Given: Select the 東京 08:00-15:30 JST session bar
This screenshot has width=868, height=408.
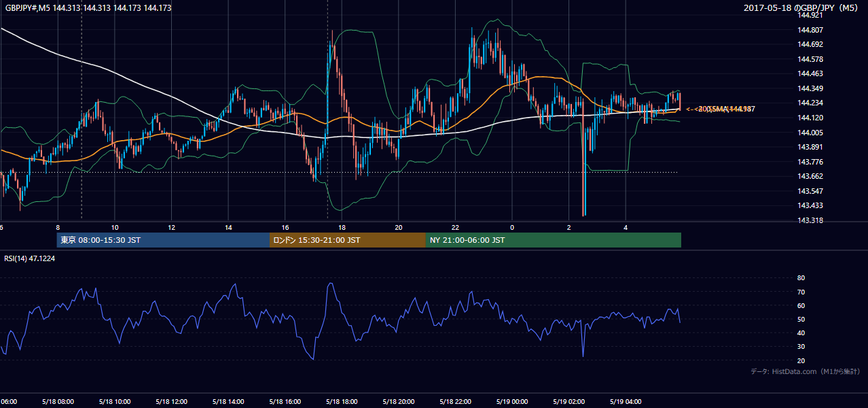Looking at the screenshot, I should coord(163,240).
